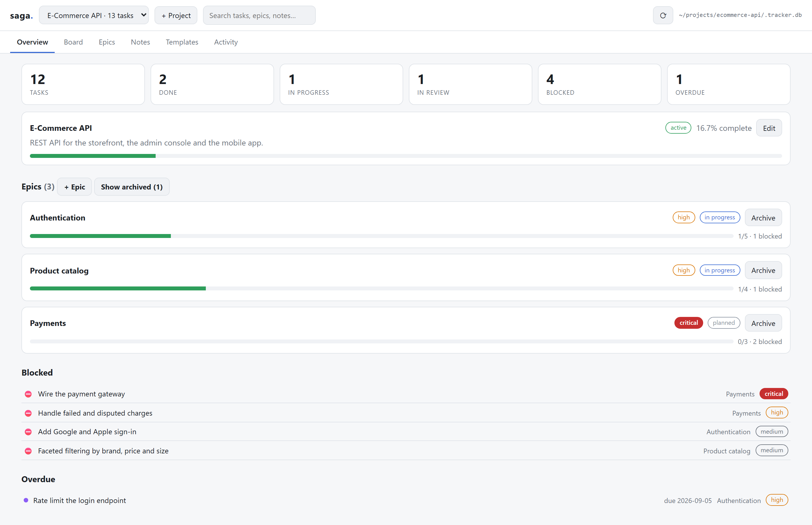Toggle Show archived (1) epics
Screen dimensions: 812x525
pyautogui.click(x=132, y=187)
